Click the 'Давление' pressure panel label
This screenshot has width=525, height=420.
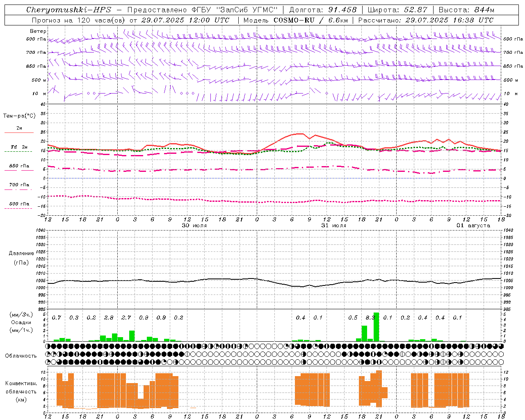coord(21,253)
